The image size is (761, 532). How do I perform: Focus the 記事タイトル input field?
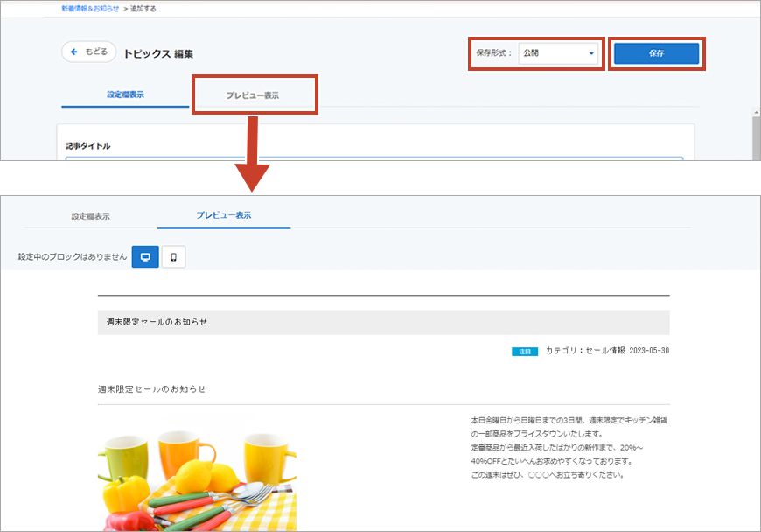(374, 158)
